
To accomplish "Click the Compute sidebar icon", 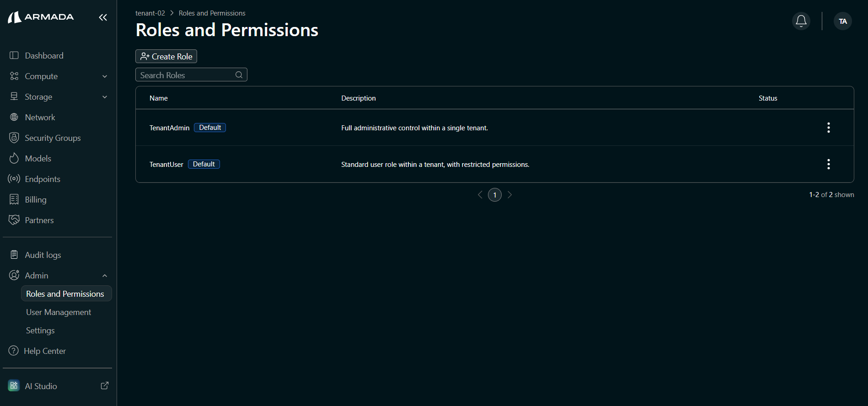I will pyautogui.click(x=14, y=76).
